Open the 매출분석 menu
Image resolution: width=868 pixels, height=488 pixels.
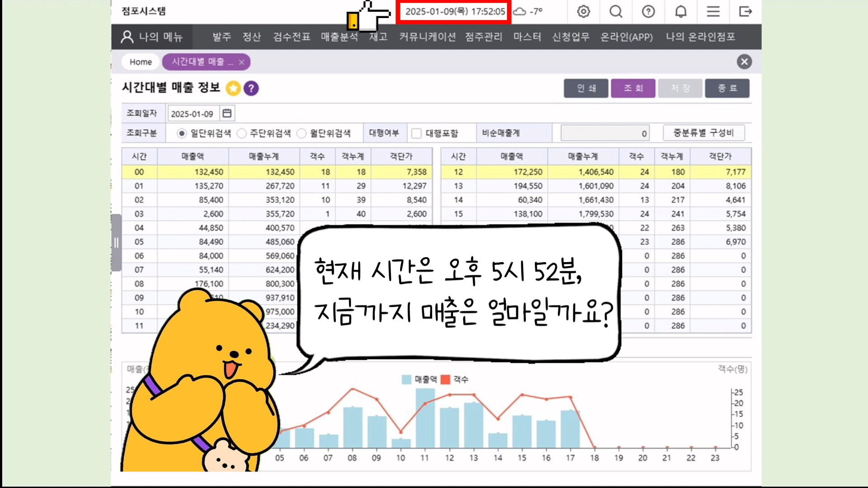pyautogui.click(x=339, y=37)
